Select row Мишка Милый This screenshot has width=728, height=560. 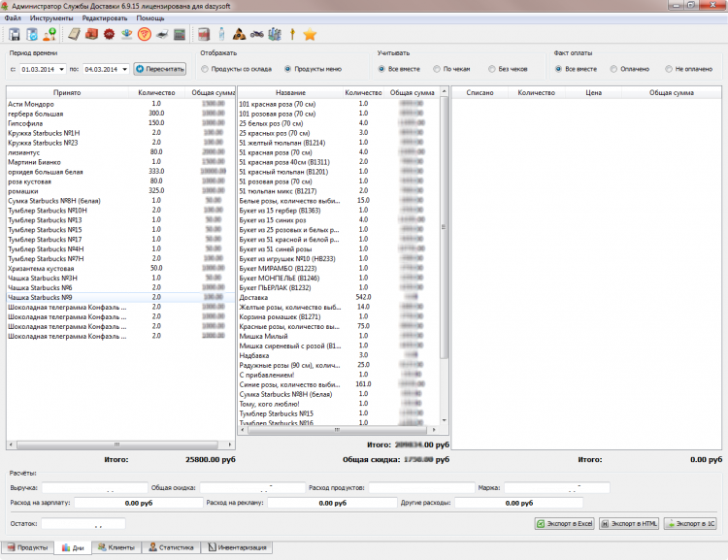[x=338, y=336]
